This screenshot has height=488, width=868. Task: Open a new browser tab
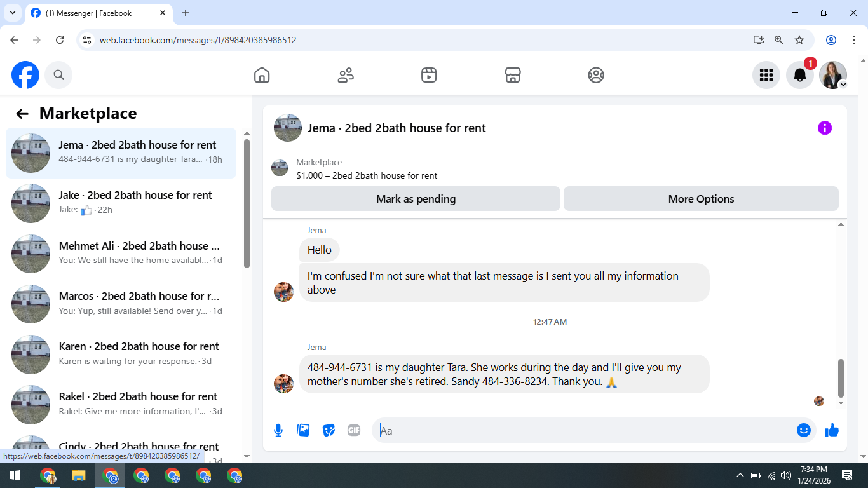tap(186, 13)
